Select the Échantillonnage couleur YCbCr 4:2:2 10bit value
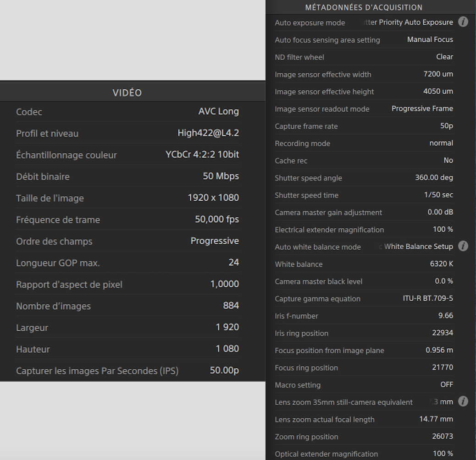The image size is (476, 460). 202,155
